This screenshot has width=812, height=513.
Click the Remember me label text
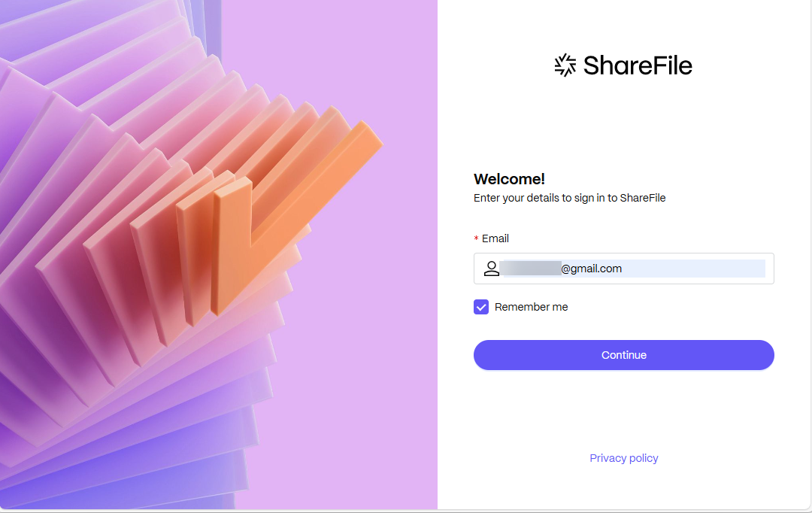pos(531,307)
